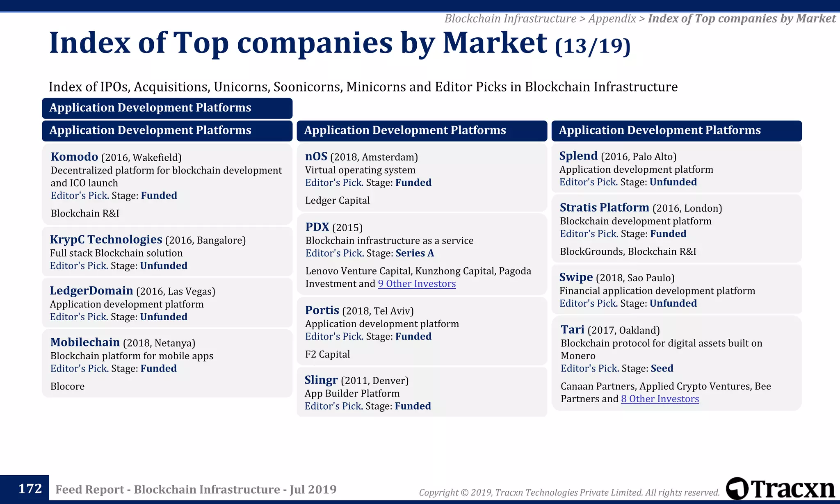
Task: Open the Stratis Platform company heading
Action: click(605, 208)
